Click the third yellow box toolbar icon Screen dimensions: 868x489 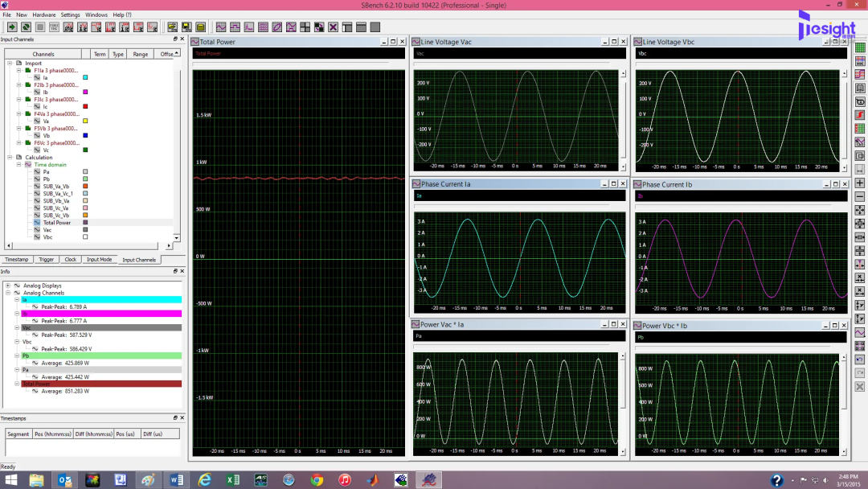tap(200, 27)
